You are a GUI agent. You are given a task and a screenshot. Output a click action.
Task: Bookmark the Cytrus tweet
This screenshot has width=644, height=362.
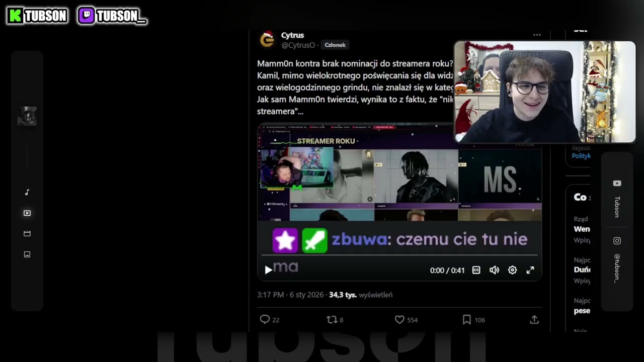(466, 319)
